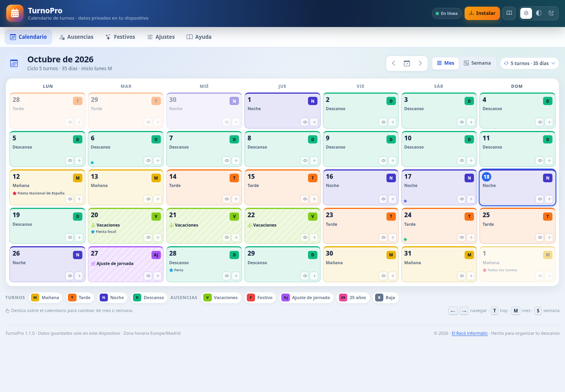This screenshot has height=392, width=565.
Task: Jump to today with the calendar-check icon
Action: coord(407,63)
